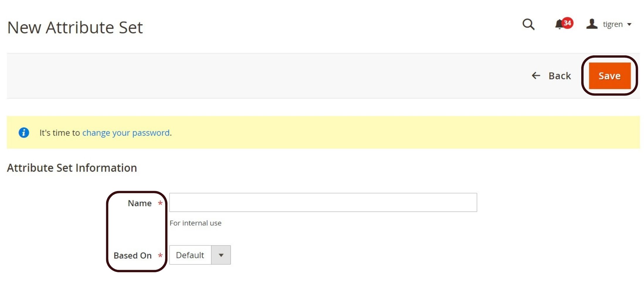Click the blue info icon
The height and width of the screenshot is (293, 644).
24,133
